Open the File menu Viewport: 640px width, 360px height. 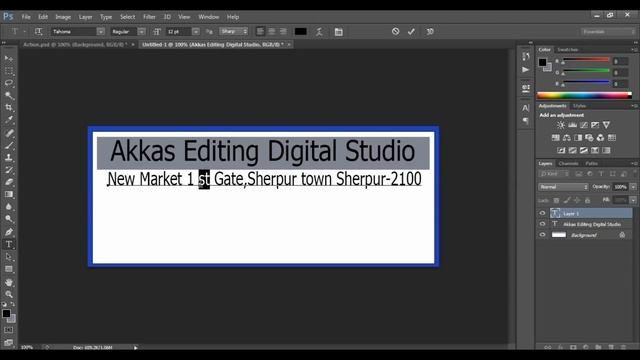(26, 17)
